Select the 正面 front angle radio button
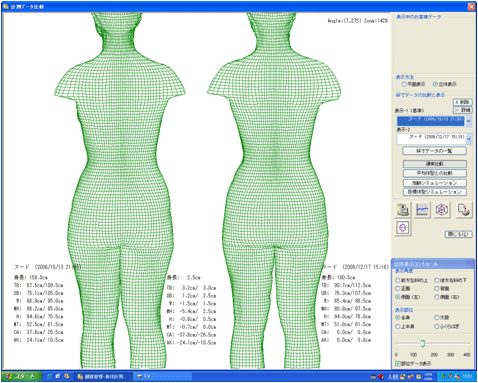 [x=398, y=288]
